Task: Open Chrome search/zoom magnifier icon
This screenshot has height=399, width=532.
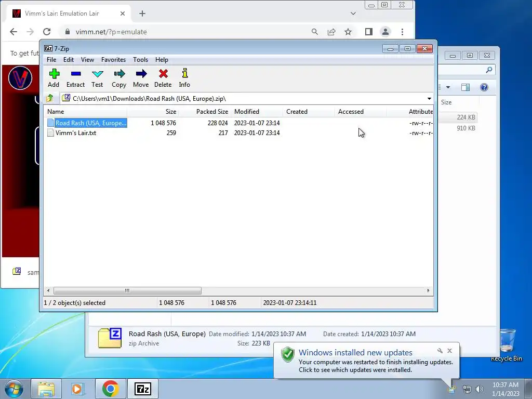Action: click(314, 32)
